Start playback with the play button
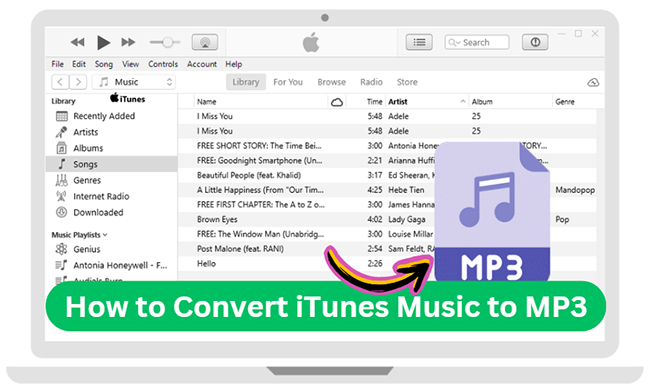 coord(103,42)
